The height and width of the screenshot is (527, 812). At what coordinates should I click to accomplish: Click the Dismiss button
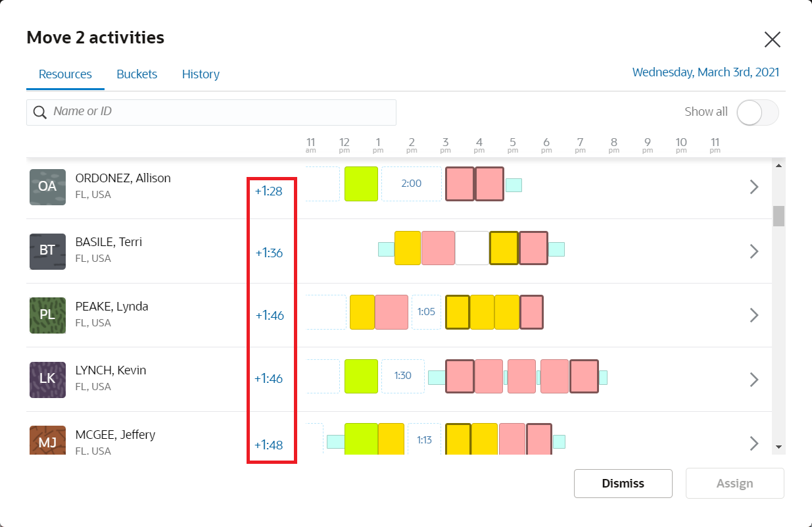click(x=623, y=483)
